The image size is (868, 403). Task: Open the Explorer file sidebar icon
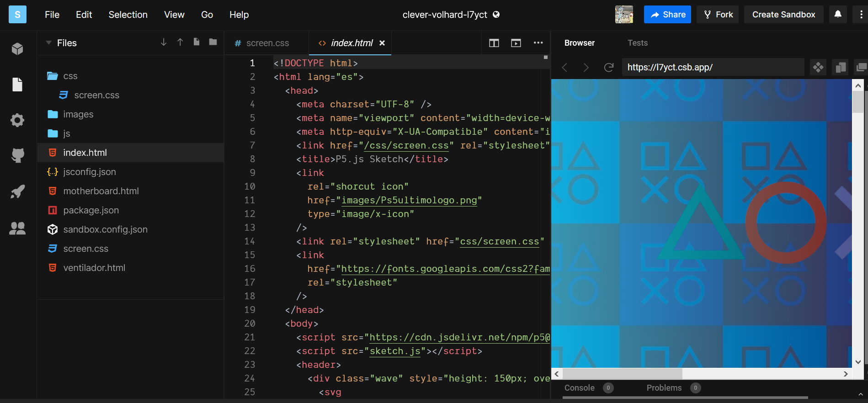[x=17, y=85]
